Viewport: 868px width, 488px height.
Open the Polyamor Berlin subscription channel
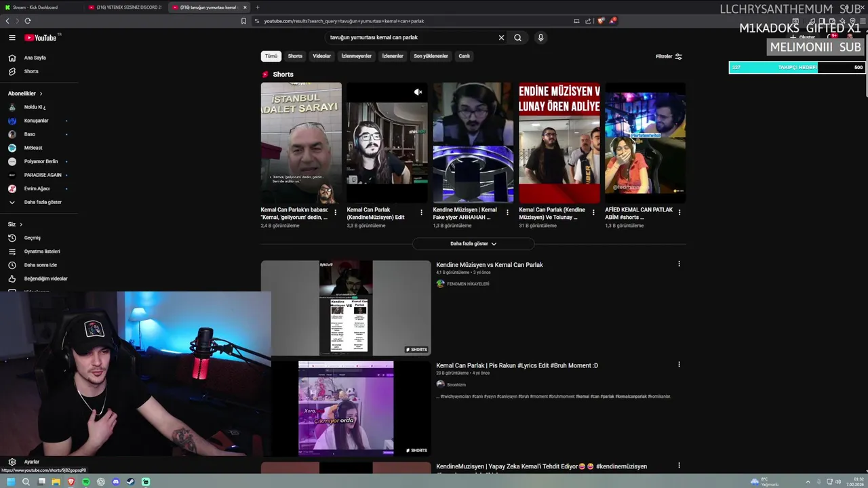pyautogui.click(x=39, y=161)
